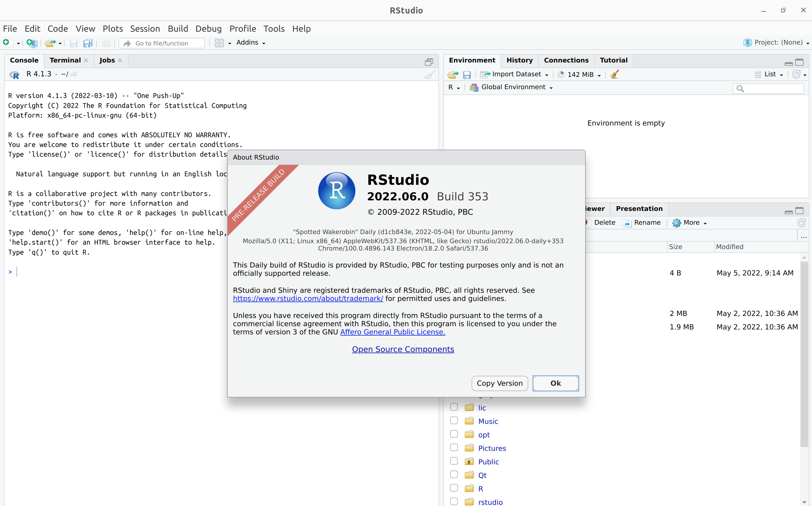Create a new project via the R project icon

point(32,43)
